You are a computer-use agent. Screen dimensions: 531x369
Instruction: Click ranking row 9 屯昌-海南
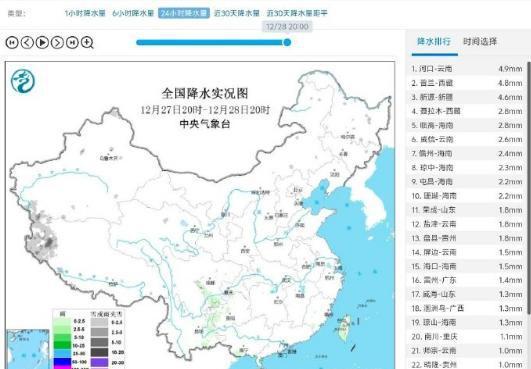click(467, 181)
